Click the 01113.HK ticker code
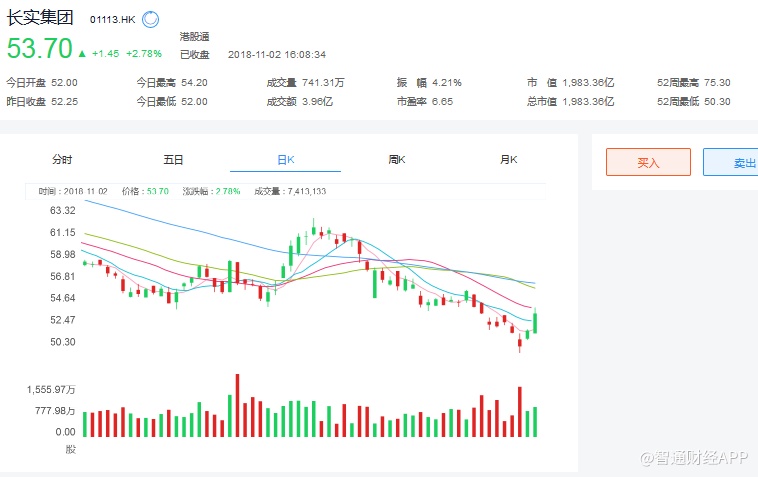This screenshot has height=477, width=758. coord(112,19)
